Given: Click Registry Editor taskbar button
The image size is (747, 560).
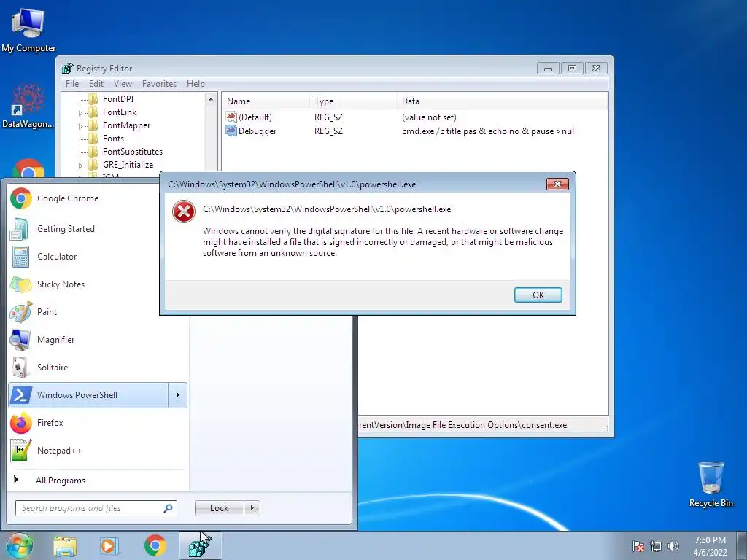Looking at the screenshot, I should 201,545.
